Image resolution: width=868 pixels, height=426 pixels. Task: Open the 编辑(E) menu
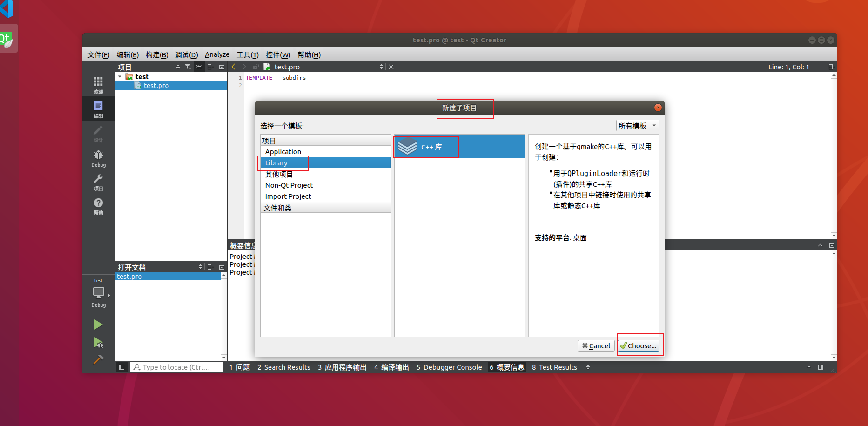click(x=128, y=54)
